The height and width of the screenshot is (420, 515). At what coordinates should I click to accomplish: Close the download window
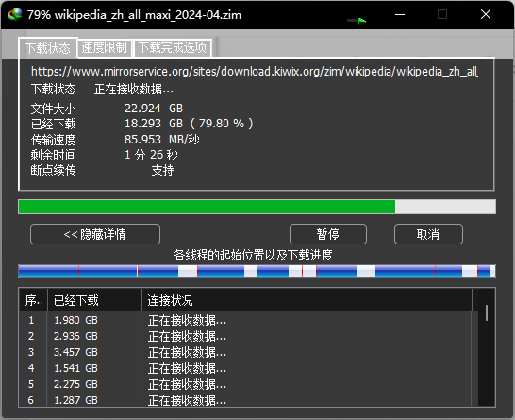coord(486,14)
